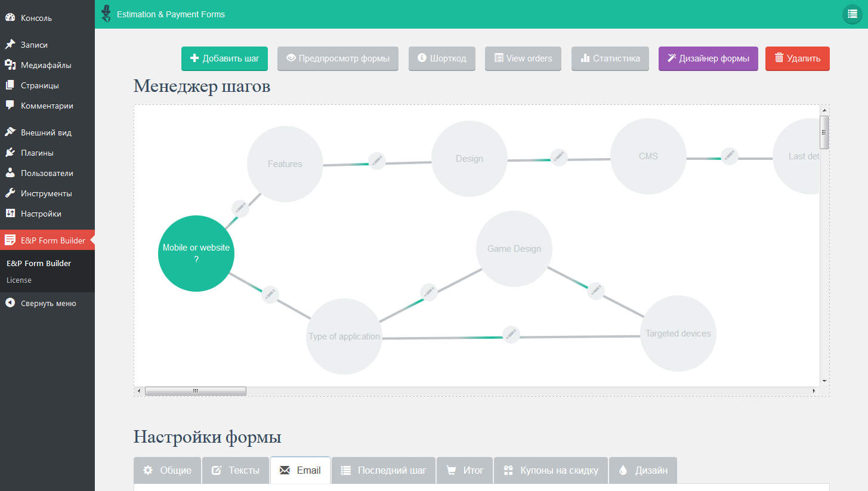The image size is (868, 491).
Task: Click the Estimation & Payment Forms logo icon
Action: coord(106,14)
